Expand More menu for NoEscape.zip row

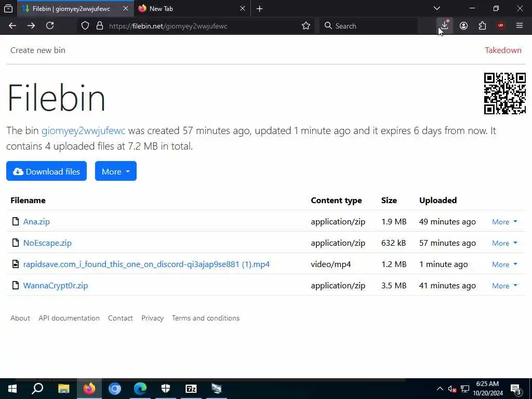tap(504, 243)
